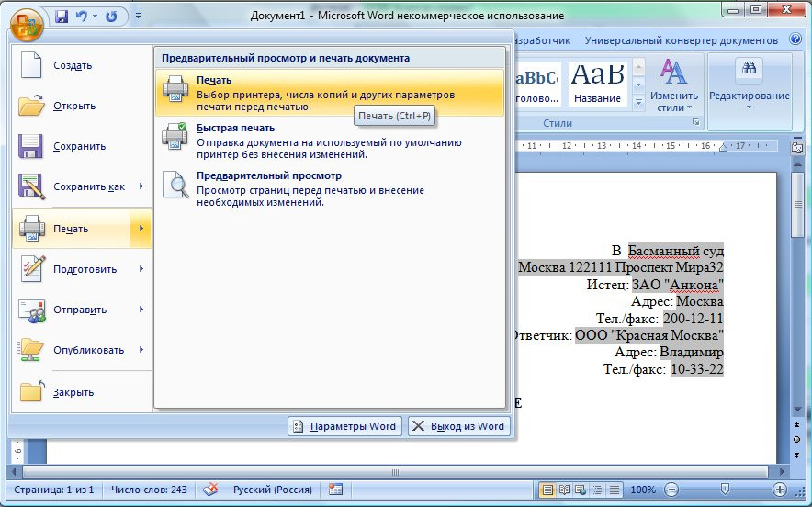The image size is (812, 507).
Task: Switch to Print Layout view in status bar
Action: click(548, 490)
